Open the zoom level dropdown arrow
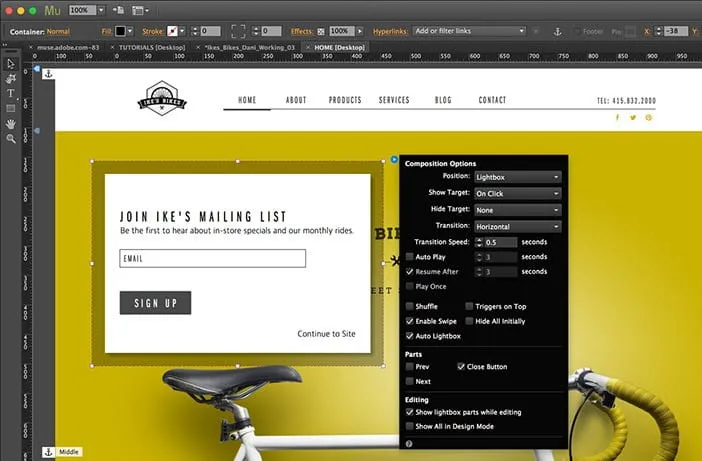The width and height of the screenshot is (702, 461). [101, 10]
